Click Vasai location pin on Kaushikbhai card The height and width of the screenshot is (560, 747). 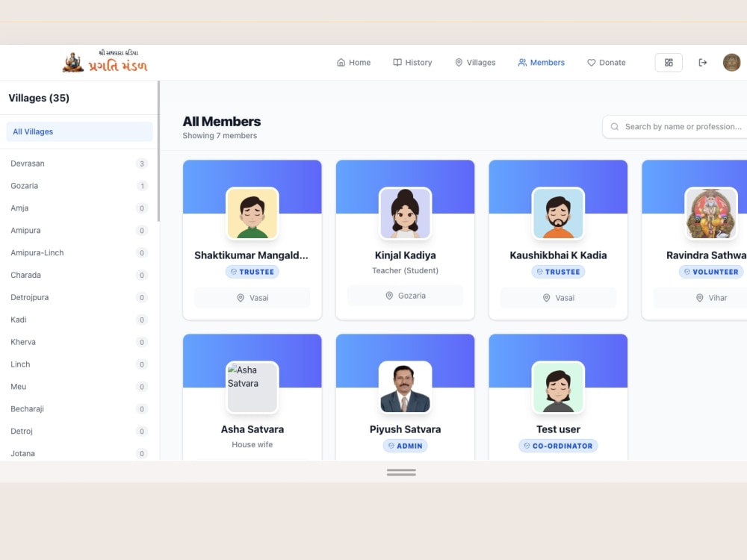pyautogui.click(x=547, y=298)
